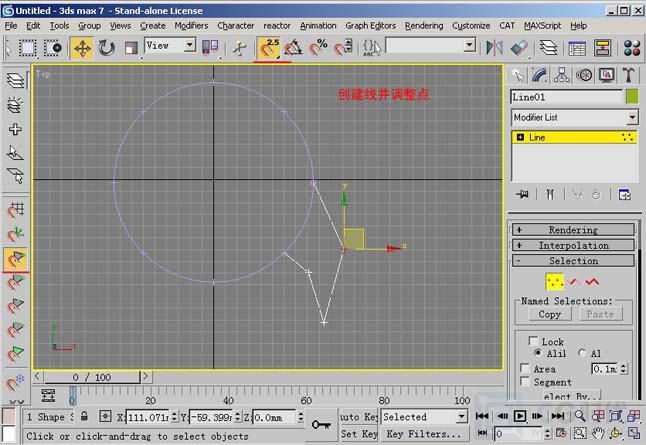Image resolution: width=646 pixels, height=445 pixels.
Task: Expand the Interpolation rollout
Action: [x=573, y=245]
